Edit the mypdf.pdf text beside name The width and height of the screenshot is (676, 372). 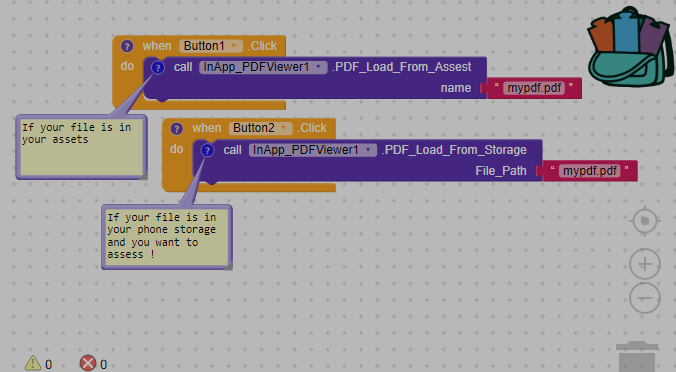(534, 88)
